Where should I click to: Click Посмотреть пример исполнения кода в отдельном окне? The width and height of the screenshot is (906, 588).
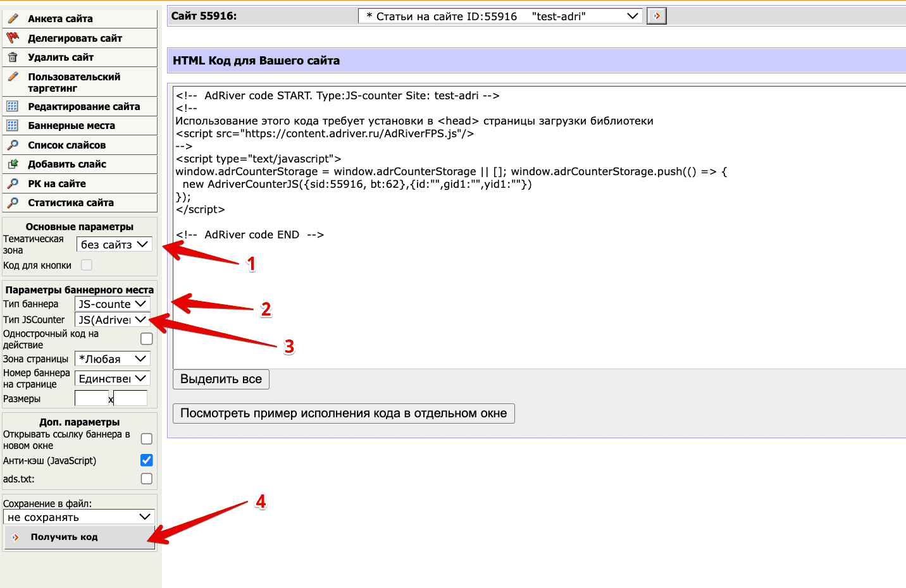point(344,413)
